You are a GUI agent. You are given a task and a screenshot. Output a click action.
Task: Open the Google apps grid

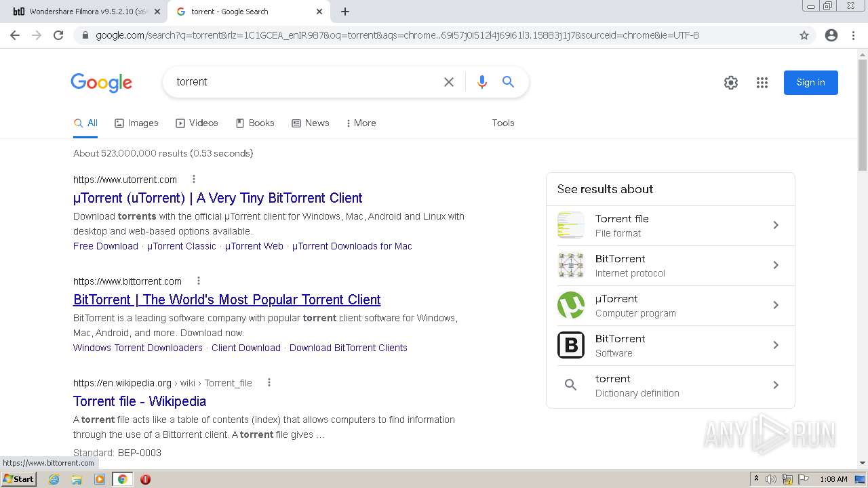(x=762, y=83)
